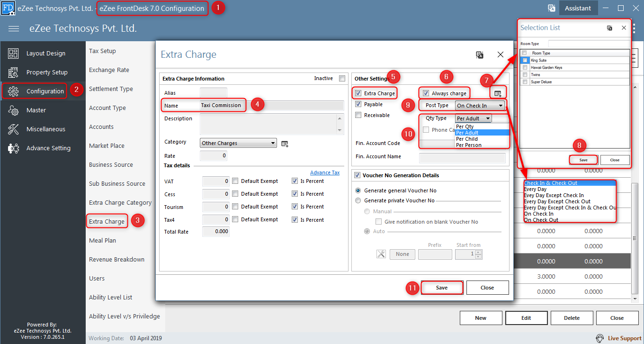Open the Post Type dropdown

click(x=479, y=106)
